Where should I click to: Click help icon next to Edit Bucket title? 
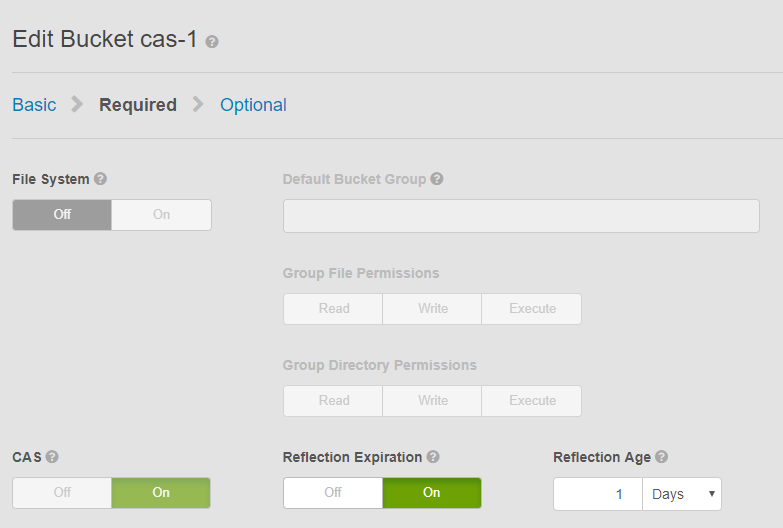pyautogui.click(x=212, y=42)
